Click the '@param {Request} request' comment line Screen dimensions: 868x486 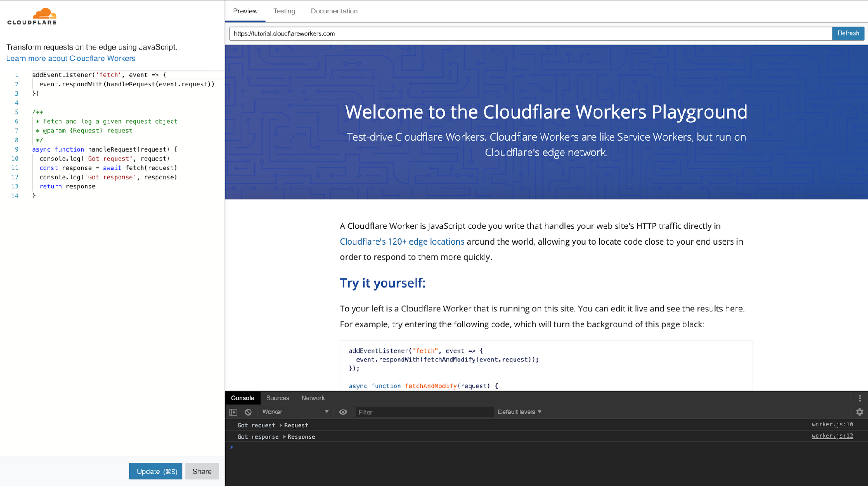pyautogui.click(x=84, y=131)
